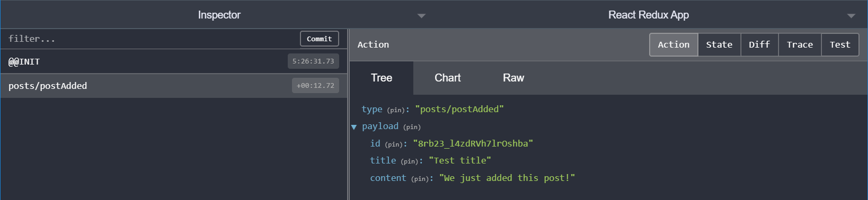
Task: Switch to the Trace view
Action: (800, 45)
